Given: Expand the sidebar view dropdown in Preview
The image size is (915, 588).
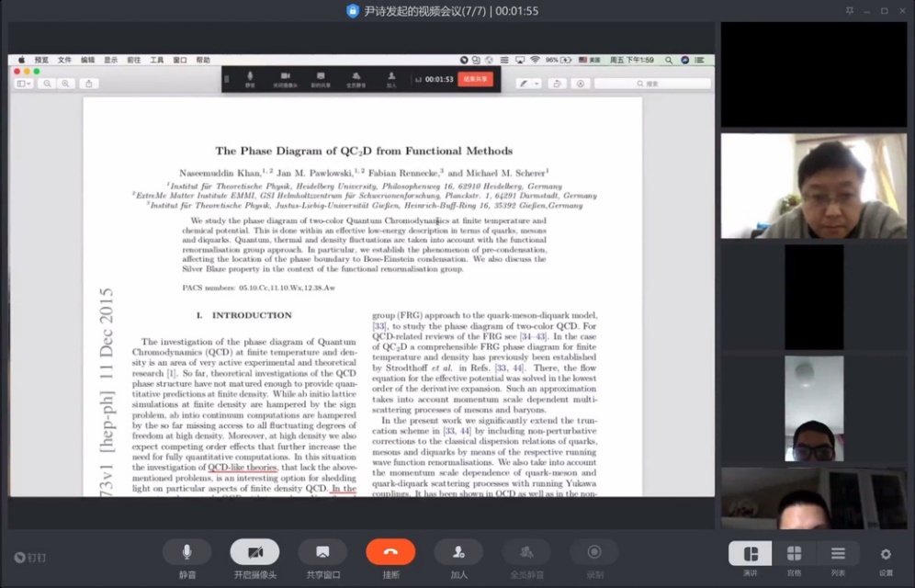Looking at the screenshot, I should tap(24, 84).
